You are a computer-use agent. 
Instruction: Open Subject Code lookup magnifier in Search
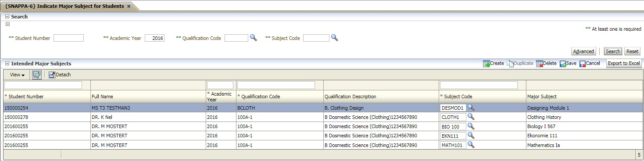click(334, 38)
